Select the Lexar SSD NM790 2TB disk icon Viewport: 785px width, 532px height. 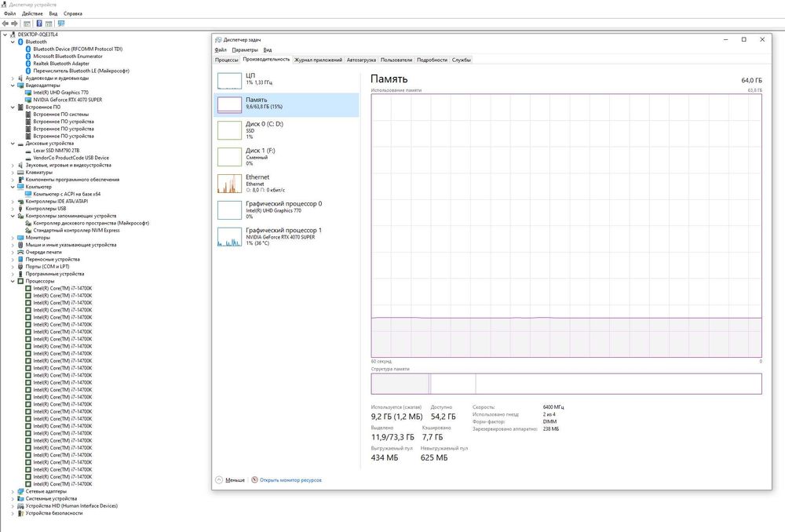[x=28, y=151]
